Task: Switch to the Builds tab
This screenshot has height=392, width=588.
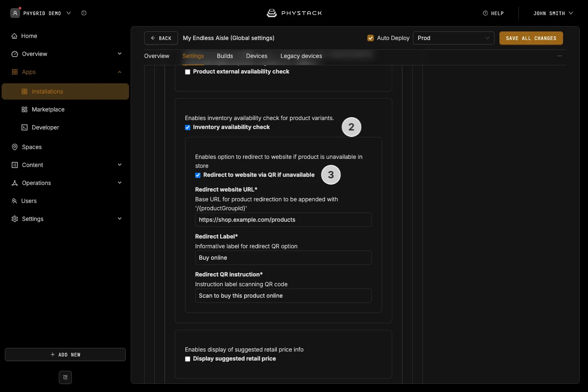Action: (225, 56)
